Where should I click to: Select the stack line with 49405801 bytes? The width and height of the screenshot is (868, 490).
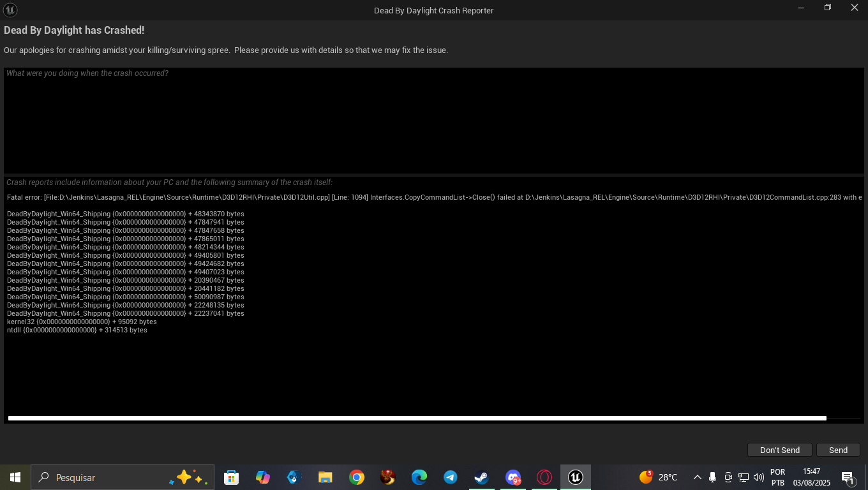tap(126, 255)
